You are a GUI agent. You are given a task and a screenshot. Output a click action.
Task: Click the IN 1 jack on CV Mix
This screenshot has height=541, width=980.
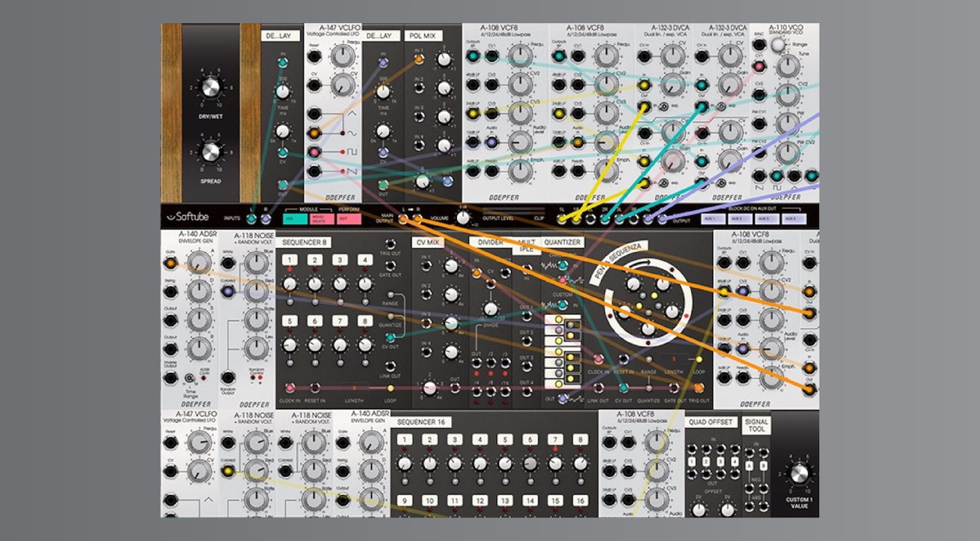click(x=426, y=266)
